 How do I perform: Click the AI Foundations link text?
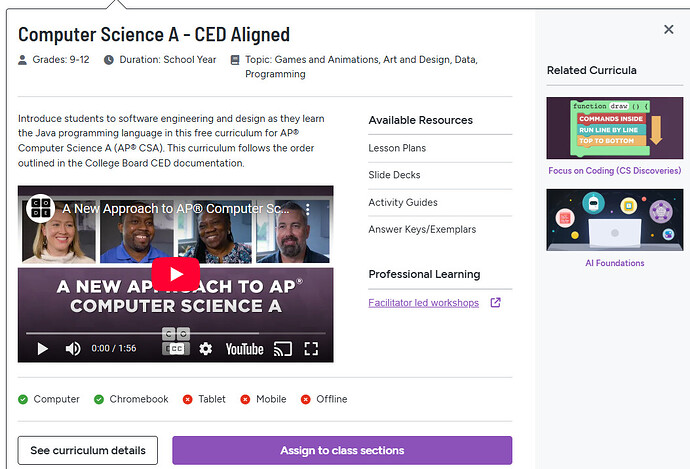pyautogui.click(x=615, y=263)
